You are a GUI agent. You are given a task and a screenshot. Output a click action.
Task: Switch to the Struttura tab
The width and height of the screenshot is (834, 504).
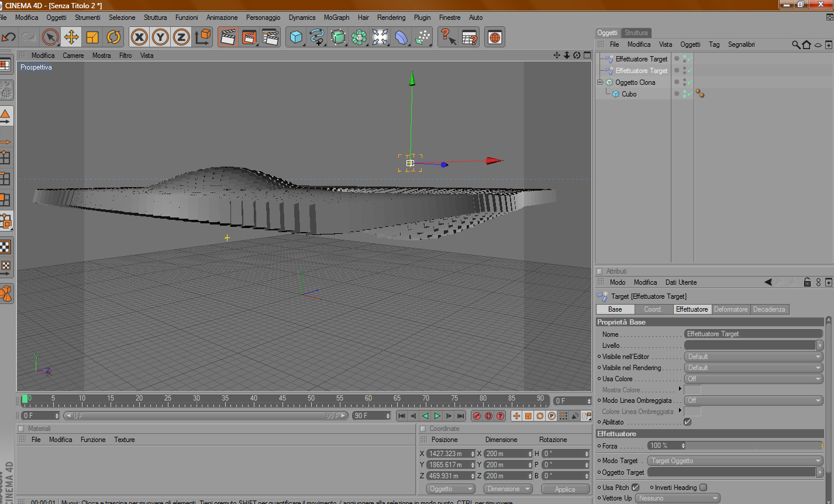(x=636, y=33)
